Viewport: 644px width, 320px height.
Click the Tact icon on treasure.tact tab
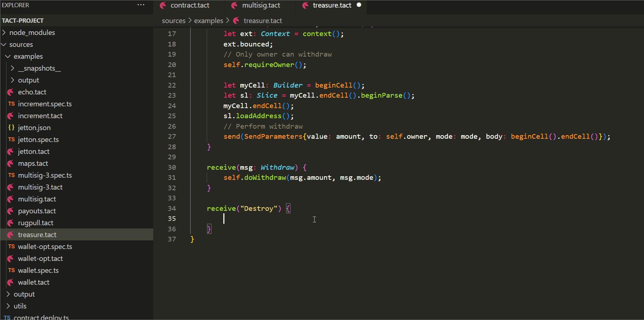pyautogui.click(x=305, y=5)
